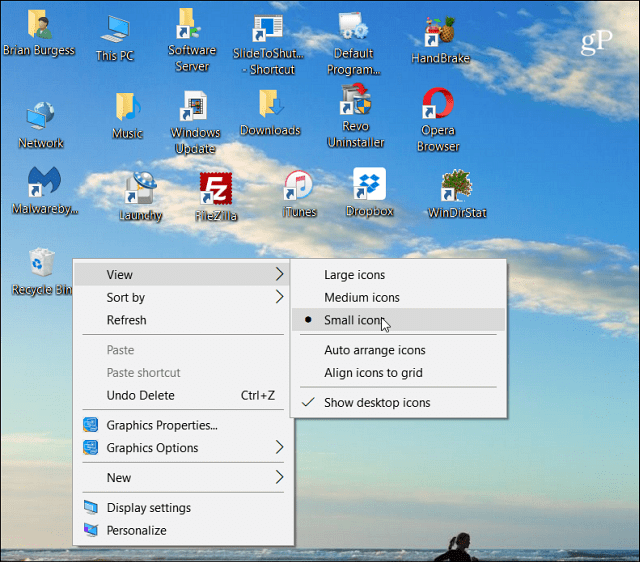Choose the Small icons radio option
Screen dimensions: 640x562
pyautogui.click(x=353, y=321)
